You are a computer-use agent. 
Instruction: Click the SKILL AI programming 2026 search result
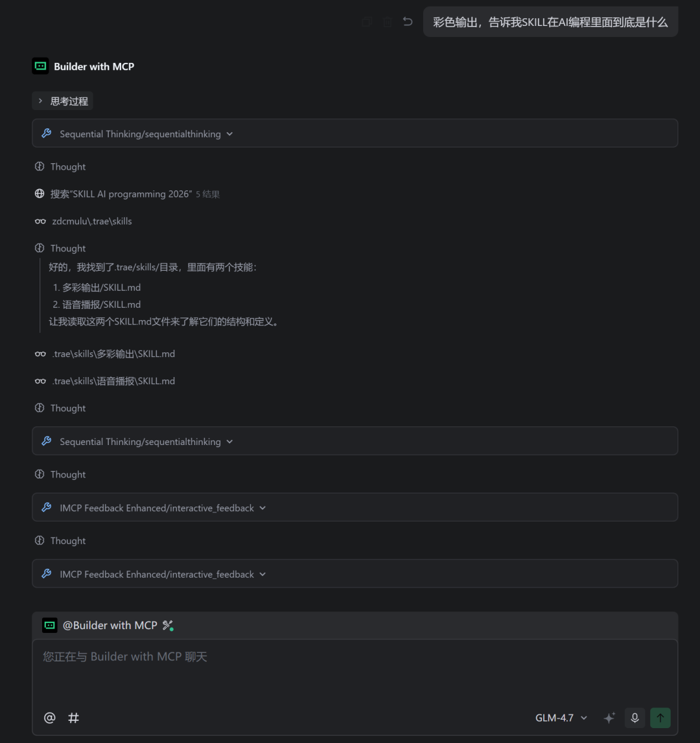(x=121, y=194)
